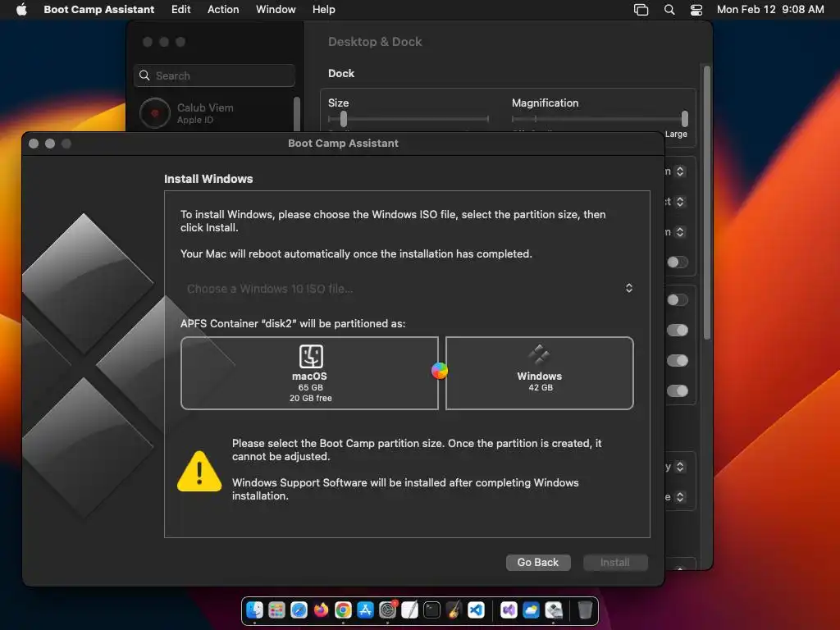This screenshot has height=630, width=840.
Task: Select the Calub Viem Apple ID row
Action: [x=212, y=113]
